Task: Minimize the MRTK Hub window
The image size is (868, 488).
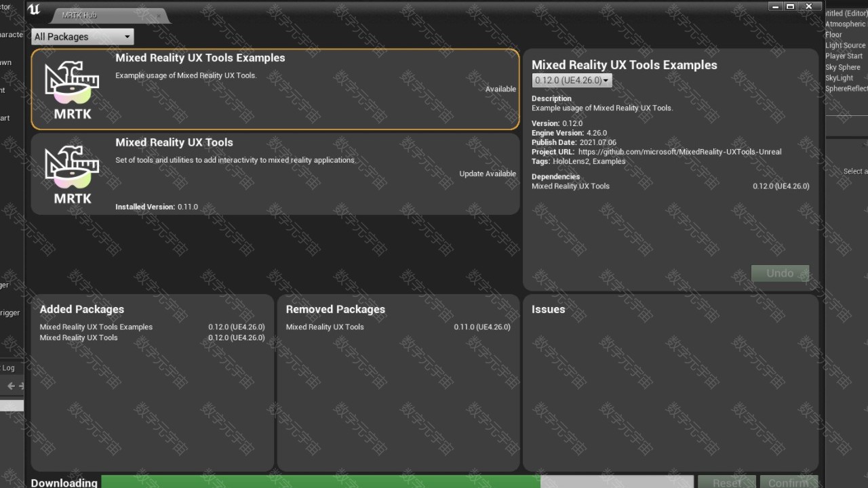Action: pos(775,6)
